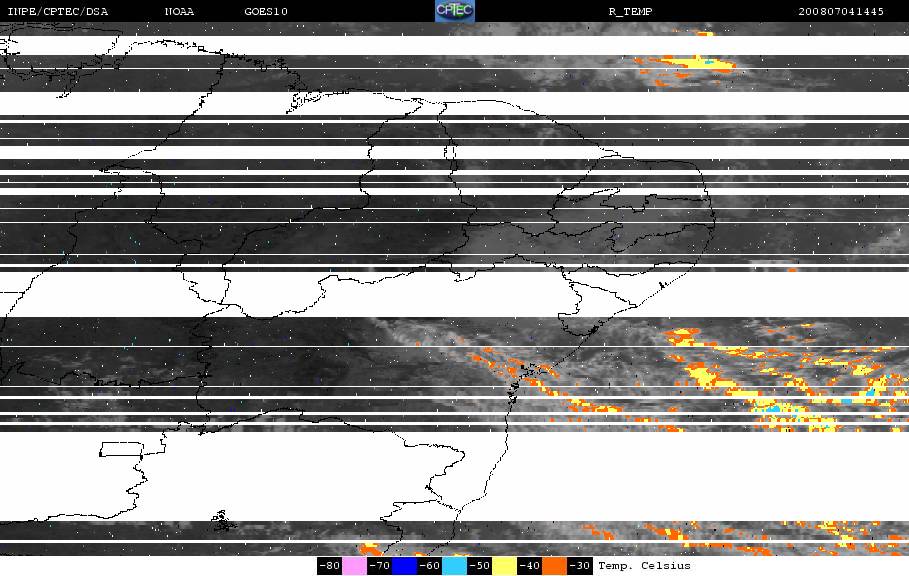Click the CPTEC logo in header
Screen dimensions: 909x576
454,11
